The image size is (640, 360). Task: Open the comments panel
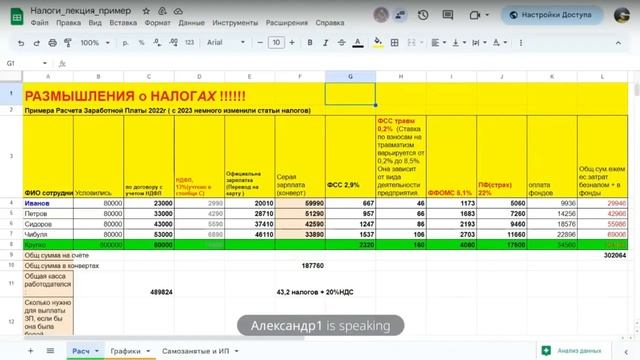[448, 15]
